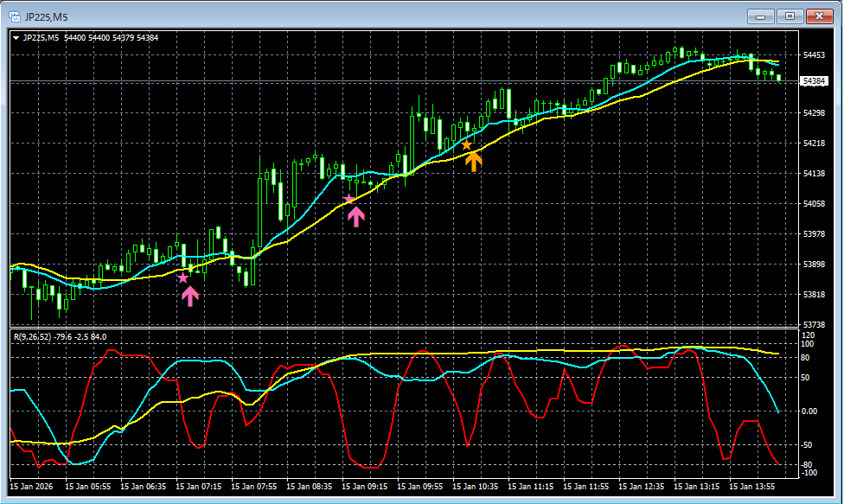The height and width of the screenshot is (504, 844).
Task: Click the 54218 price scale label
Action: pyautogui.click(x=814, y=144)
